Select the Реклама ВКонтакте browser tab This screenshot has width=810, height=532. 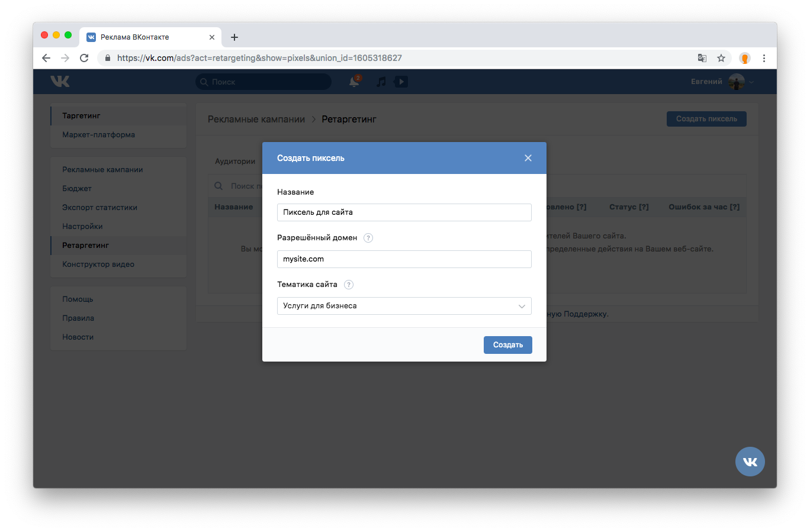[x=151, y=37]
